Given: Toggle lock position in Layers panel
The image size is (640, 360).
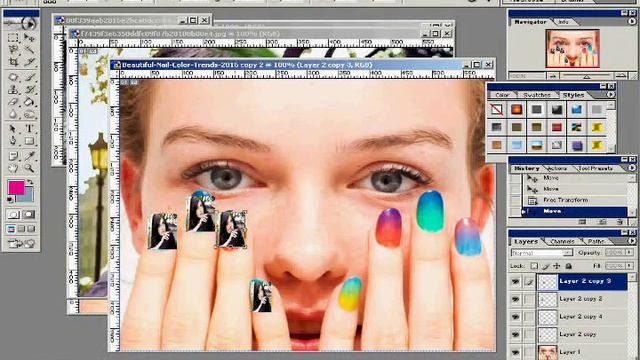Looking at the screenshot, I should tap(557, 266).
